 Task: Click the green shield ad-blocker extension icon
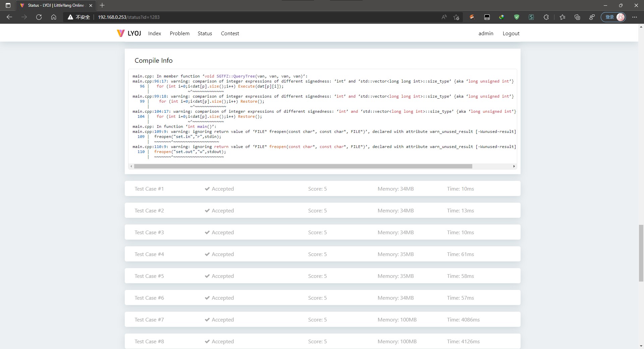(517, 17)
